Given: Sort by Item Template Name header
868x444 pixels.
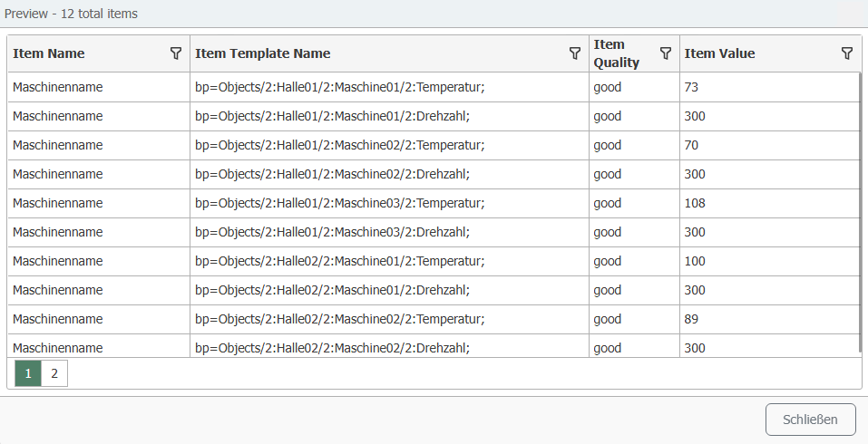Looking at the screenshot, I should coord(263,53).
